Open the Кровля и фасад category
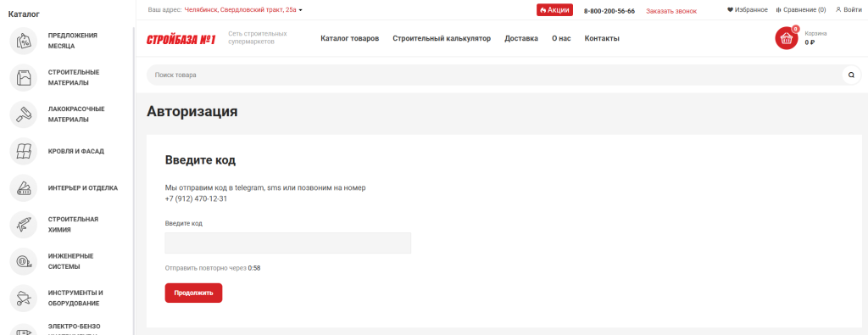The image size is (868, 335). 75,151
